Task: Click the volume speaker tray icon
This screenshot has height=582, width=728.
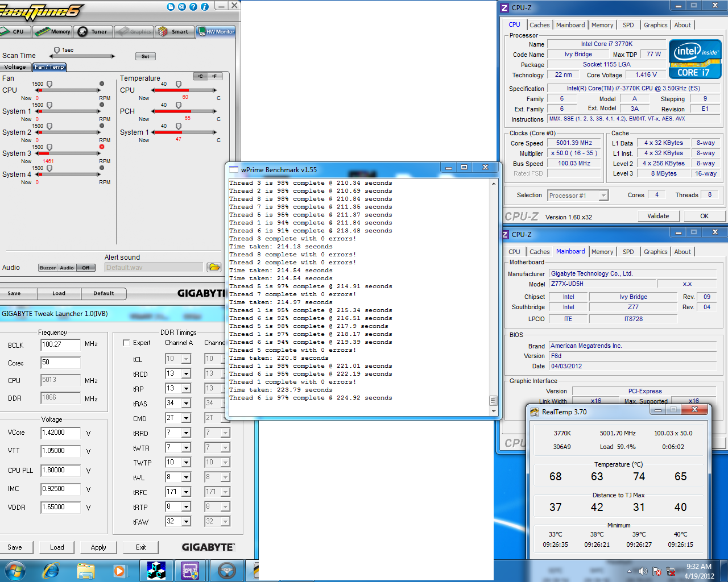Action: (x=643, y=571)
